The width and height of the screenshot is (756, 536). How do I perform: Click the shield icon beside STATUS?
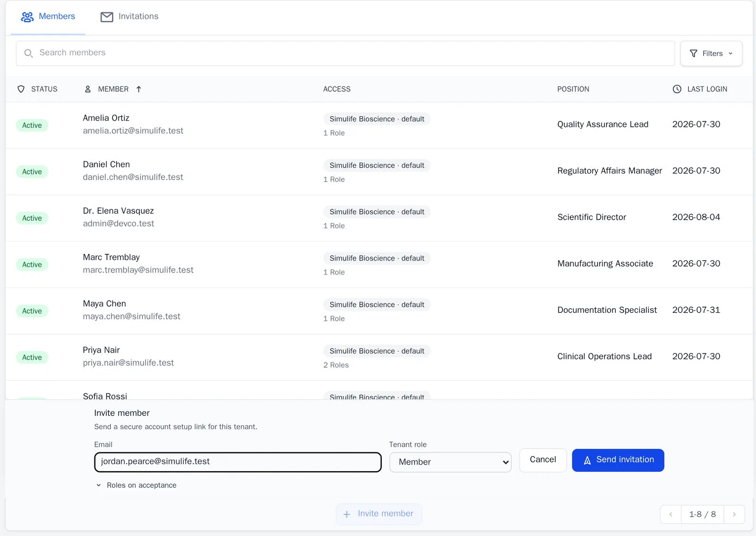pyautogui.click(x=21, y=89)
